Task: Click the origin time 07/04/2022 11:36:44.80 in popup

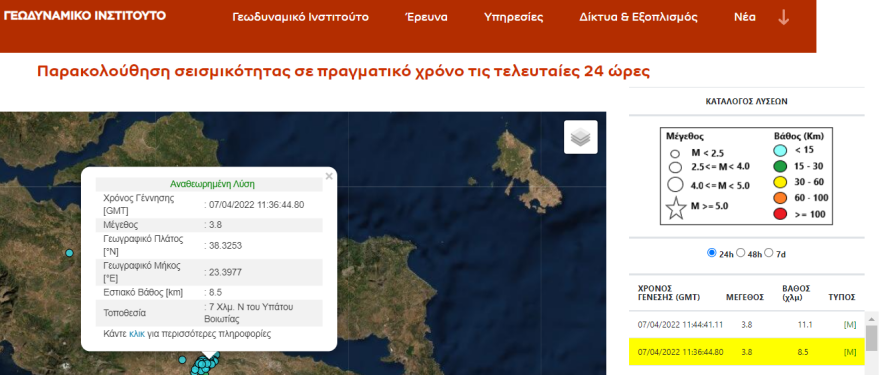Action: 256,205
